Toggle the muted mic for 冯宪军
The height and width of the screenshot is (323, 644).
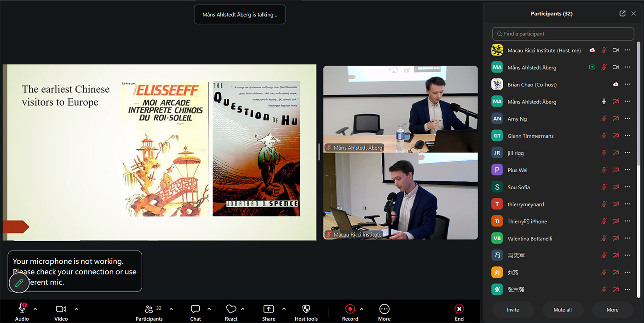tap(604, 255)
